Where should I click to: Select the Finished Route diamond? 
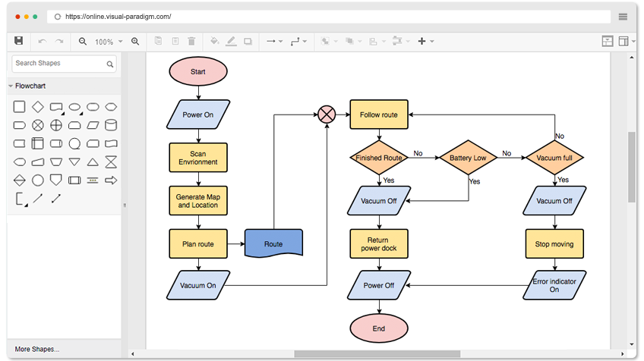[379, 158]
